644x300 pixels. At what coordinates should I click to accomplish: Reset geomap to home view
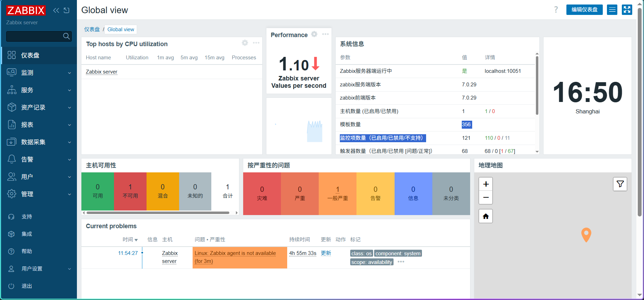pyautogui.click(x=486, y=216)
